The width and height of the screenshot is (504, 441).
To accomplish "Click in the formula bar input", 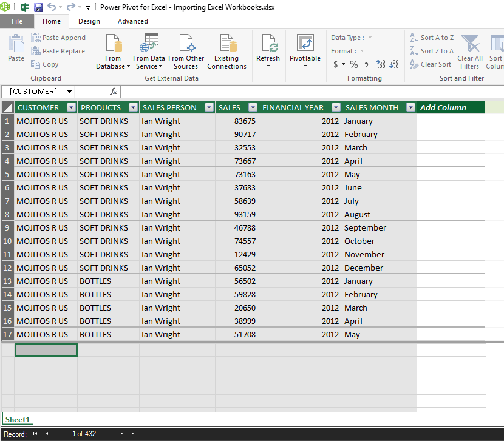I will (x=312, y=92).
